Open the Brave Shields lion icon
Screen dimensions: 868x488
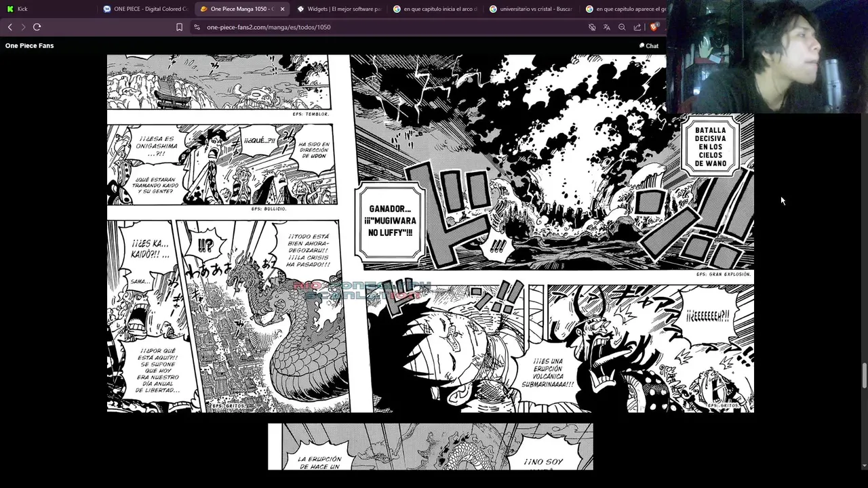pos(654,27)
